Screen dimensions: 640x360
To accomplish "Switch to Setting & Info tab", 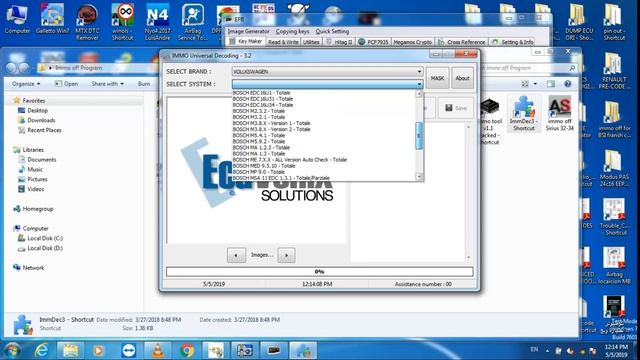I will coord(513,42).
